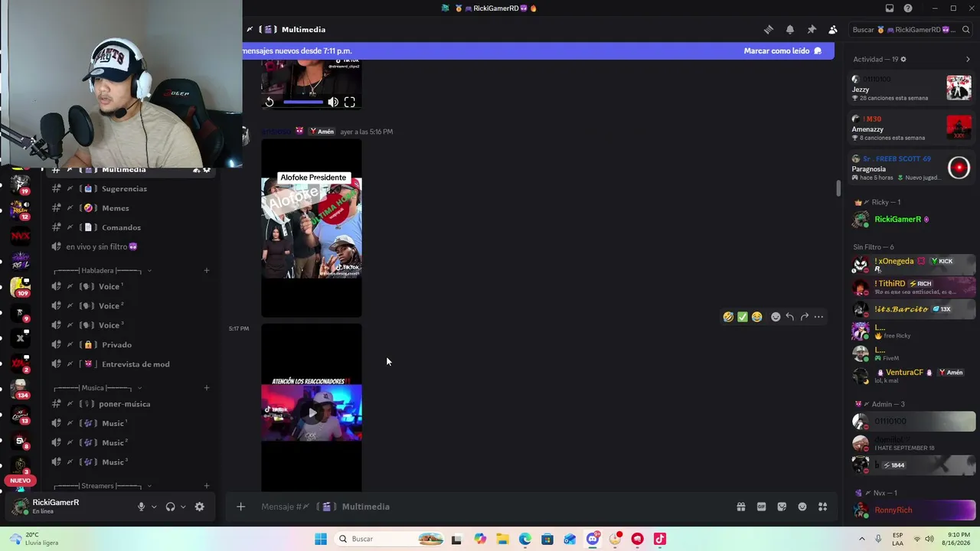Join the Privado voice channel
This screenshot has height=551, width=980.
tap(130, 345)
